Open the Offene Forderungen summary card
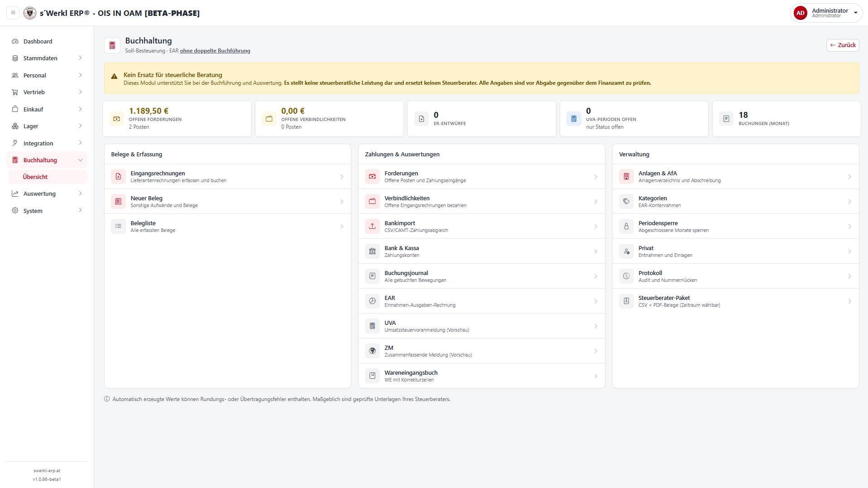868x488 pixels. [177, 119]
